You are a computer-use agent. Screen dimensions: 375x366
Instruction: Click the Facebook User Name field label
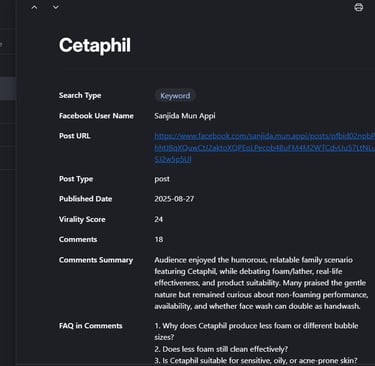tap(96, 116)
